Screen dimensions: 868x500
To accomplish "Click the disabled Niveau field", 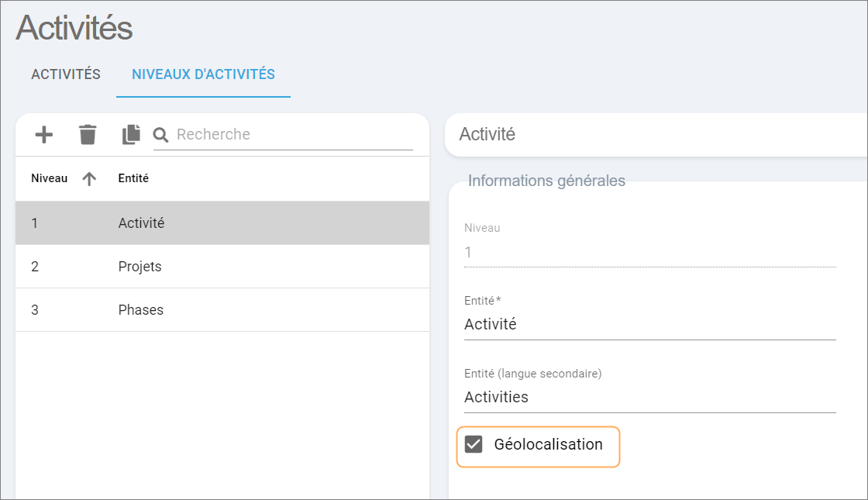I will (649, 253).
